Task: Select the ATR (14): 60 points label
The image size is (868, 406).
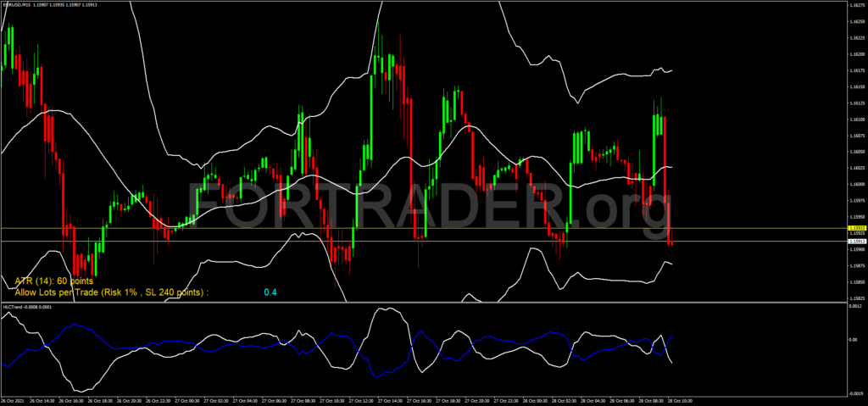Action: pyautogui.click(x=54, y=281)
